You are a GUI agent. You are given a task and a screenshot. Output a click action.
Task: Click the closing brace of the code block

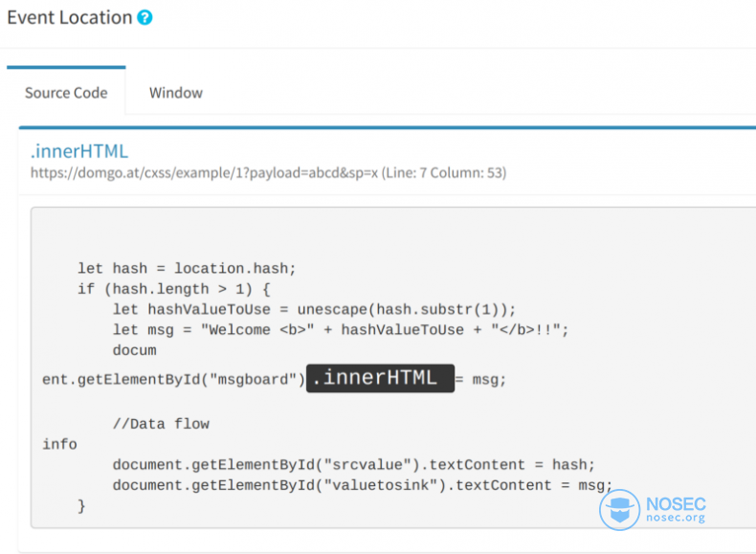pyautogui.click(x=81, y=506)
